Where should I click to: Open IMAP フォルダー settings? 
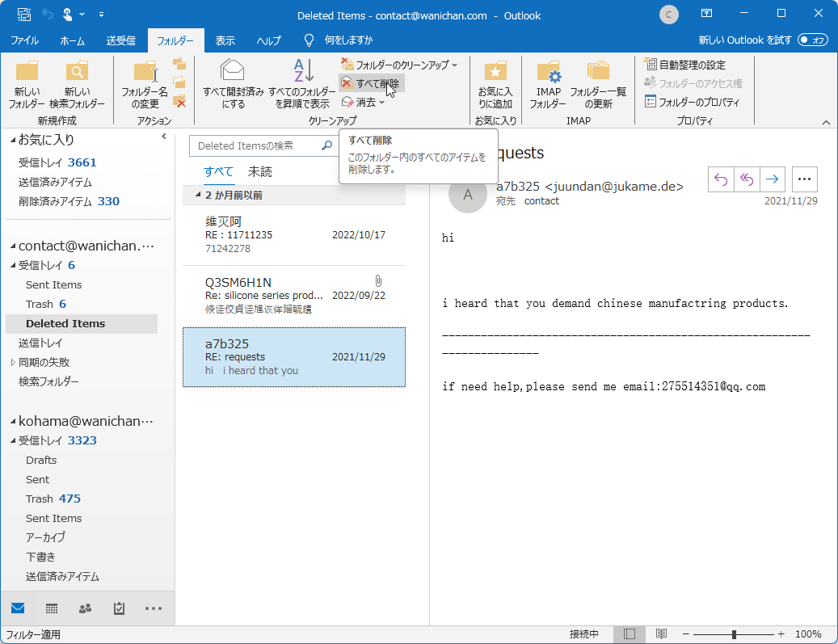[548, 85]
